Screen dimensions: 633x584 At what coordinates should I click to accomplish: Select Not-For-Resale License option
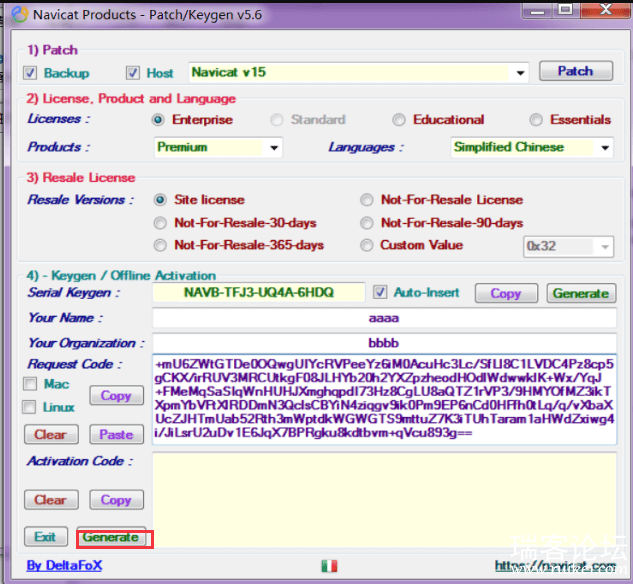[x=367, y=200]
